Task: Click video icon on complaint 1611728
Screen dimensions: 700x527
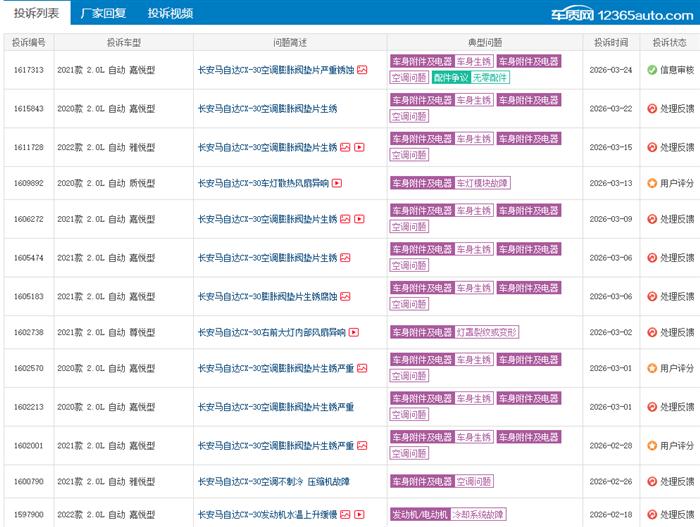Action: click(x=360, y=147)
